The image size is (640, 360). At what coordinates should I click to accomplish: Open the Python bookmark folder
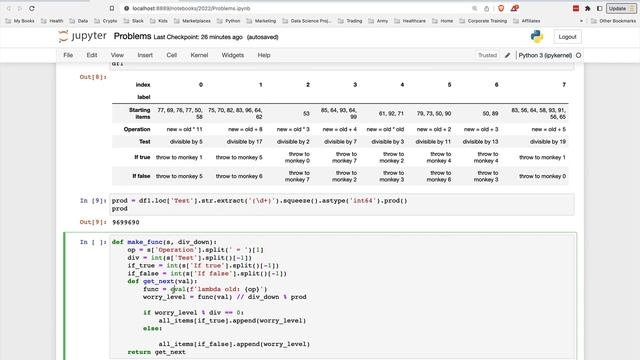click(x=229, y=21)
